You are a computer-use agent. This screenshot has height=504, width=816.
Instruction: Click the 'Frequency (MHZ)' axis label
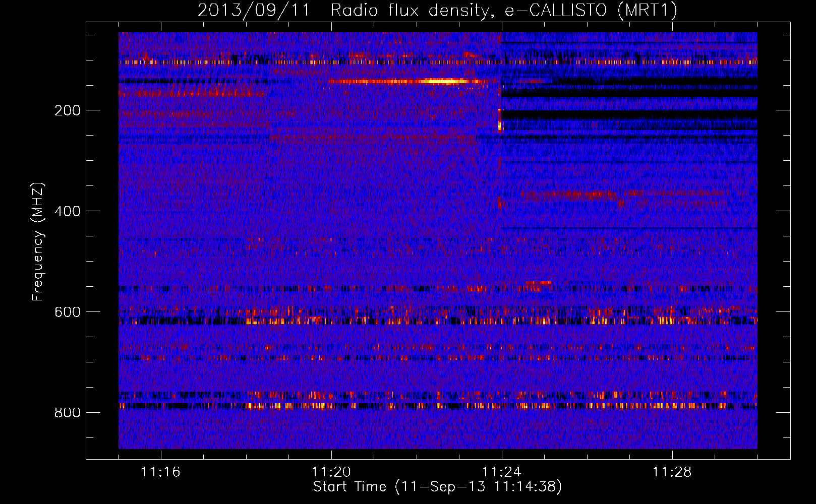pos(38,242)
